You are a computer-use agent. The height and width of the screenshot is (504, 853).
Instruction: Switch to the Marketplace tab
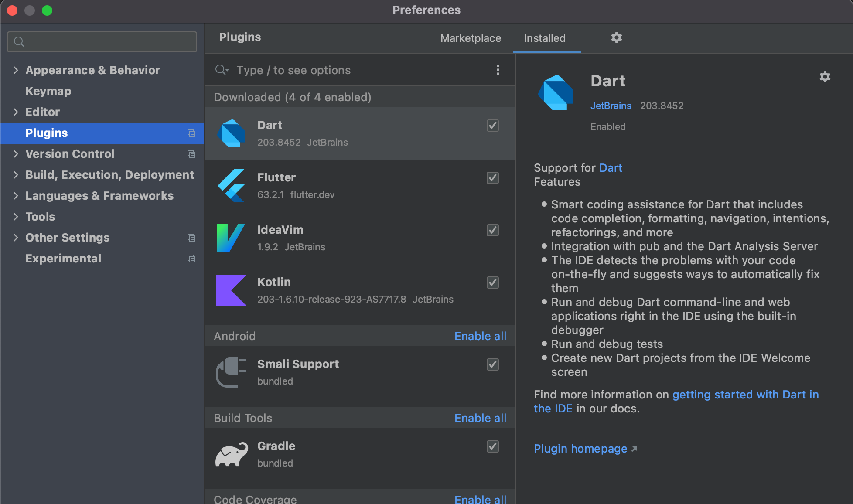(x=471, y=38)
